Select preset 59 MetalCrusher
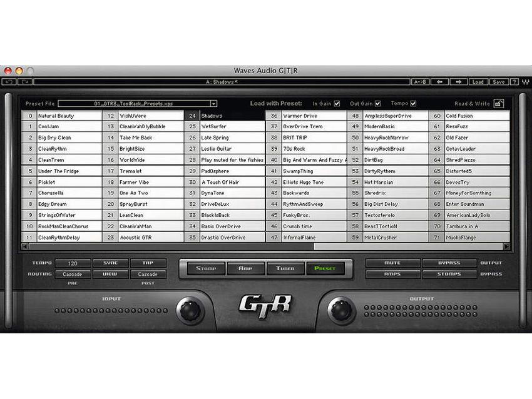Screen dimensions: 532x399 [388, 237]
